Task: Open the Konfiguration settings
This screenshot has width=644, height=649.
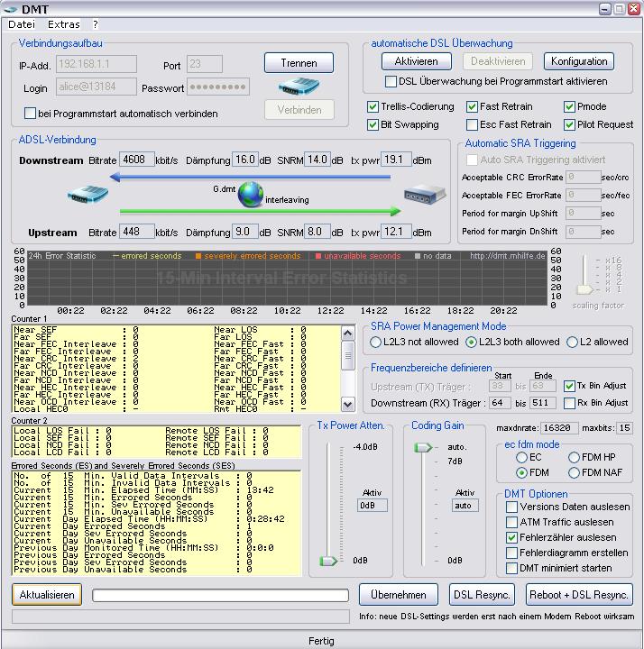Action: (x=578, y=61)
